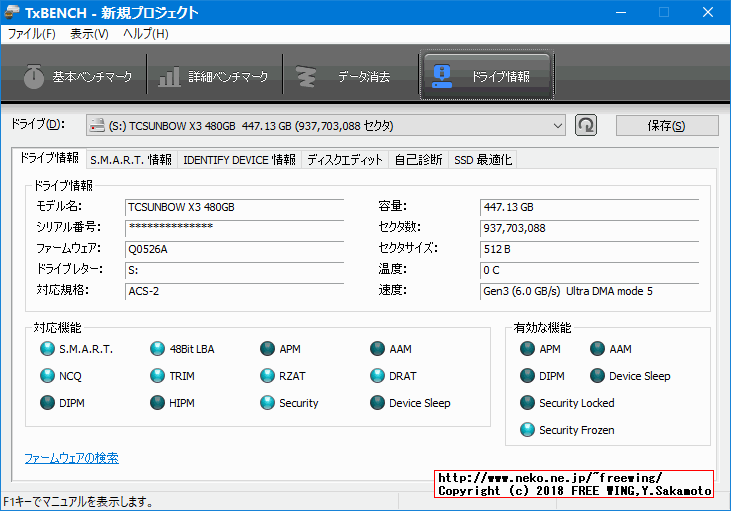Minimize the TxBENCH window
731x511 pixels.
[621, 12]
